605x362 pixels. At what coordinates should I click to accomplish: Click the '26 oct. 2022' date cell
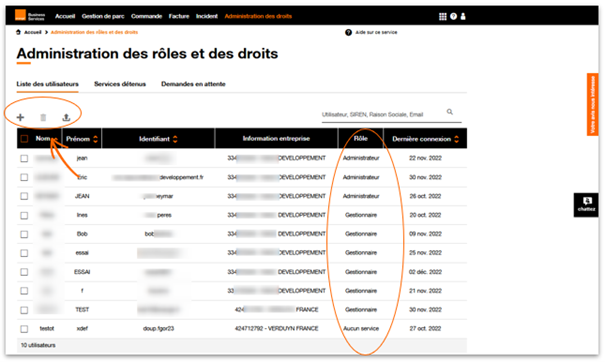tap(425, 196)
